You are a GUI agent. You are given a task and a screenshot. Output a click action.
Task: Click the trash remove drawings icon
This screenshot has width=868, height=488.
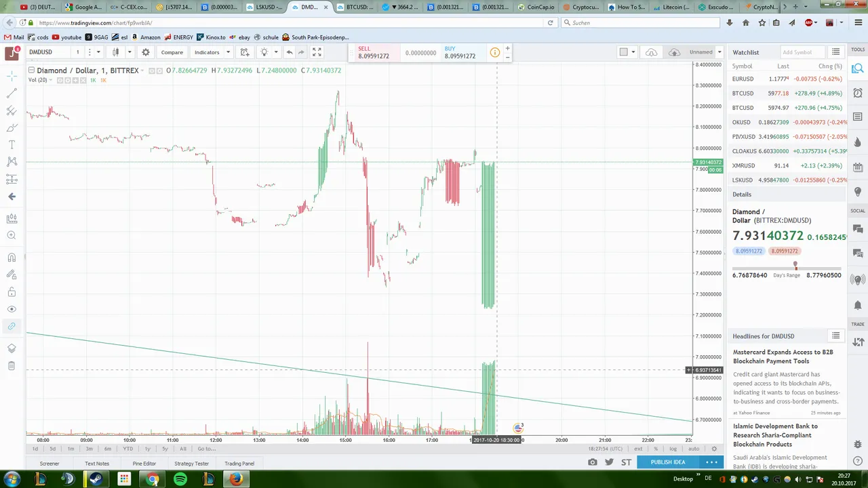click(12, 366)
